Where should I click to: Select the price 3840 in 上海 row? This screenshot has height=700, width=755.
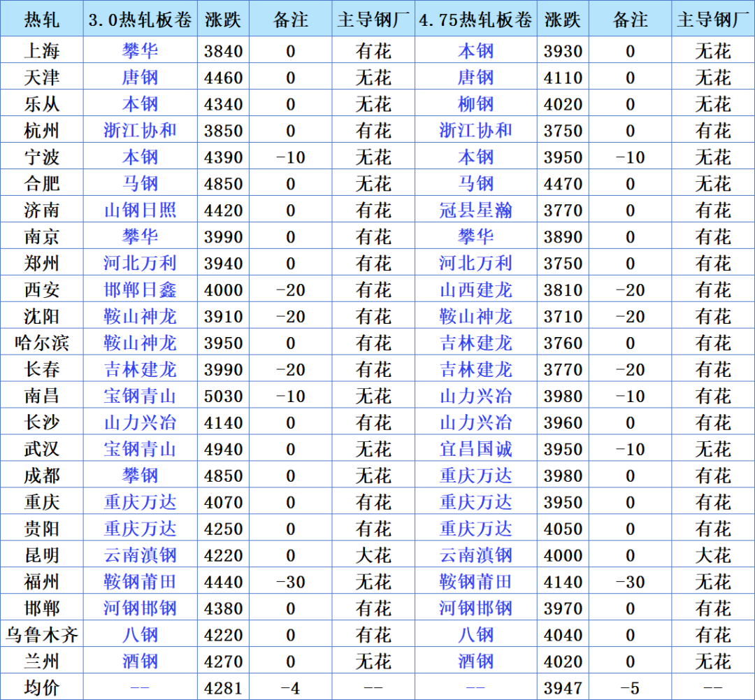coord(223,51)
